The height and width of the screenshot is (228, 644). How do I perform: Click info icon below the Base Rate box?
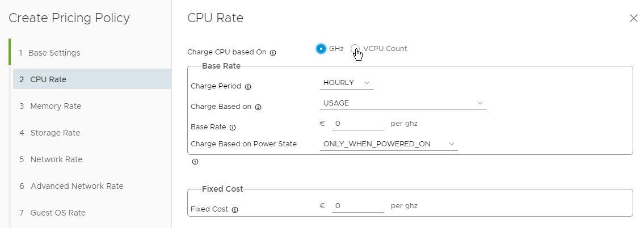[195, 162]
